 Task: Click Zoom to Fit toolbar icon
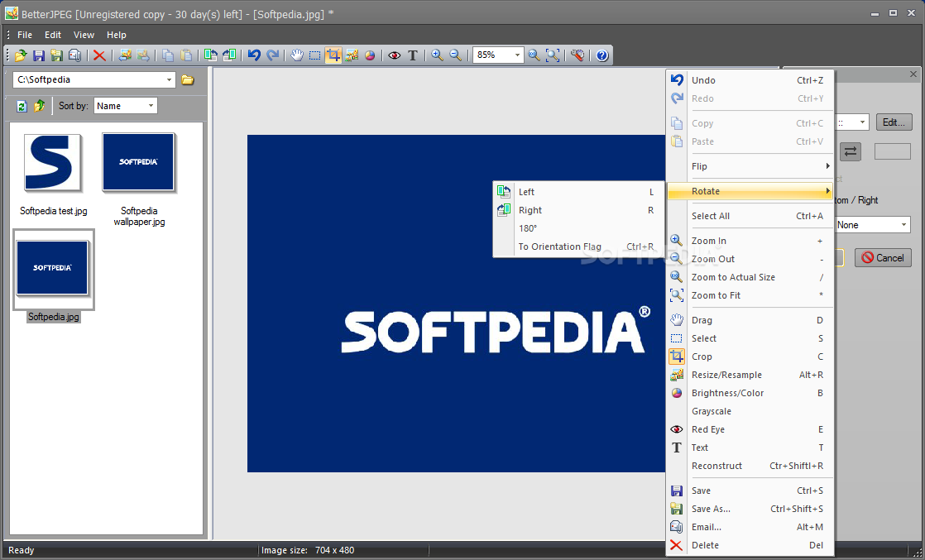552,55
